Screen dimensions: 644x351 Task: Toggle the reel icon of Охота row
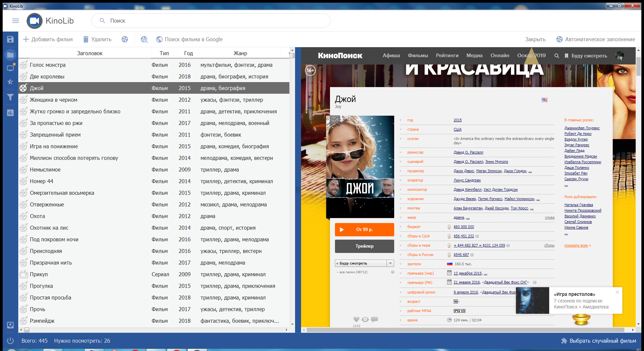(23, 216)
